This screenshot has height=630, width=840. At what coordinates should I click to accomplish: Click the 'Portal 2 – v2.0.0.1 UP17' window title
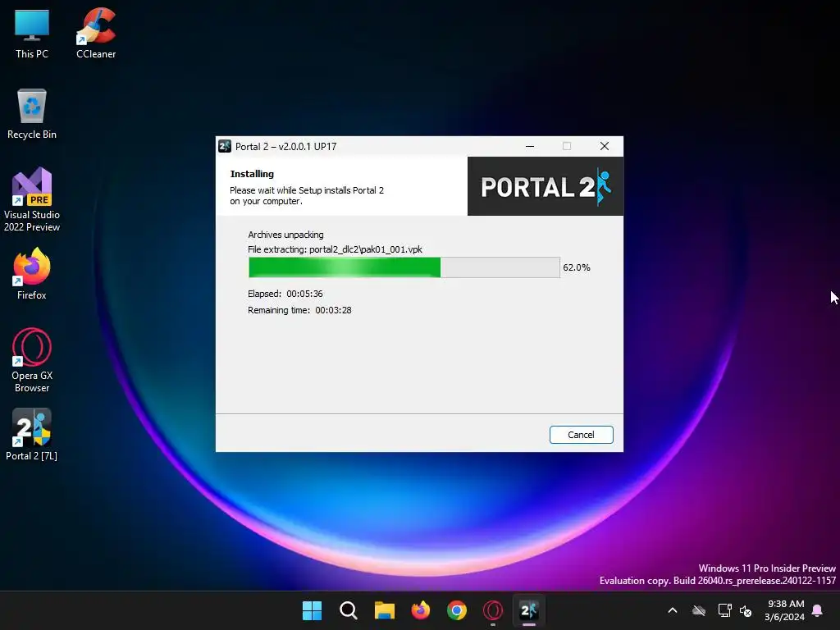coord(286,146)
